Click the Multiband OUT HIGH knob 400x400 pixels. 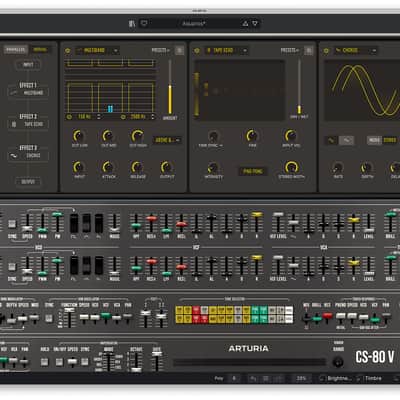click(137, 136)
